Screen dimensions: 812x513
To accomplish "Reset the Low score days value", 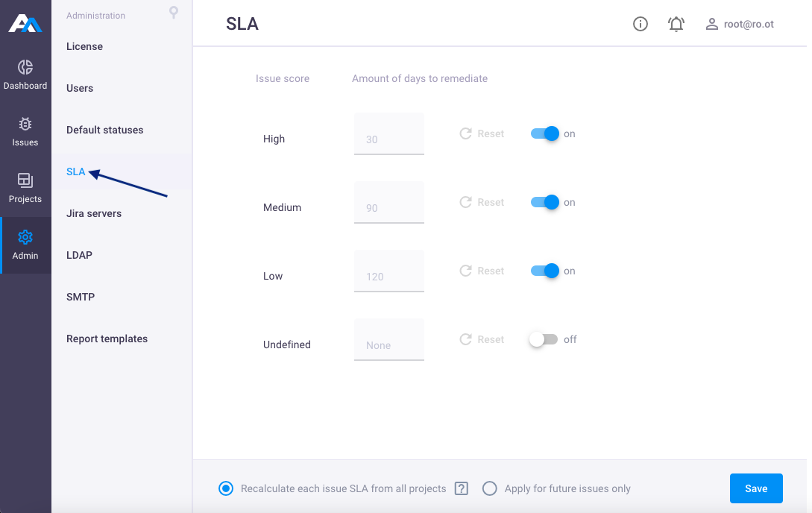I will tap(482, 271).
